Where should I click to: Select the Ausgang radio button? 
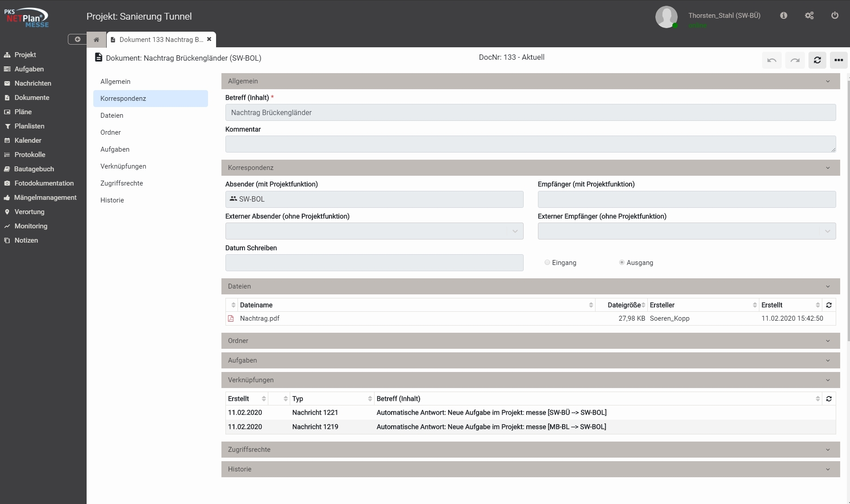tap(622, 263)
